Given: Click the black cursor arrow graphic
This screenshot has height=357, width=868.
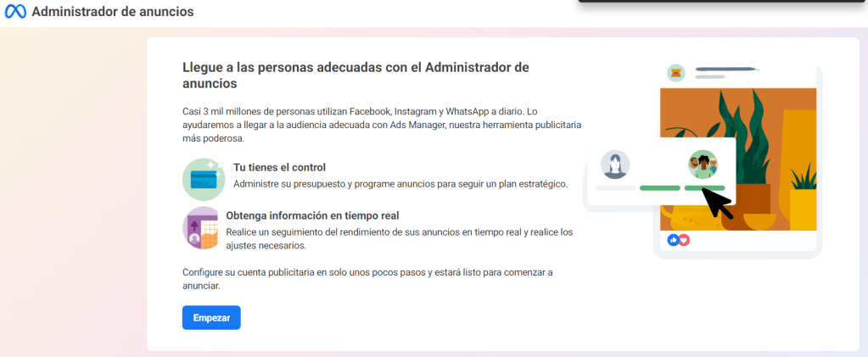Looking at the screenshot, I should (x=718, y=203).
